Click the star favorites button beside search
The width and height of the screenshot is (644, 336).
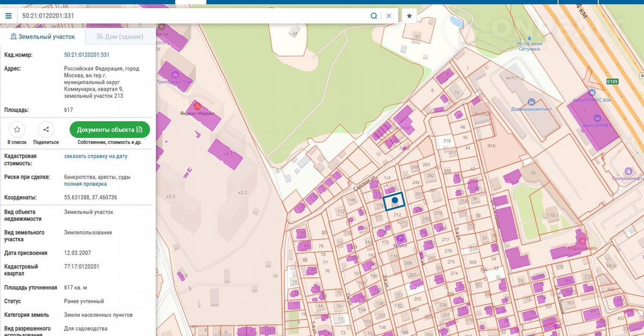pos(410,16)
